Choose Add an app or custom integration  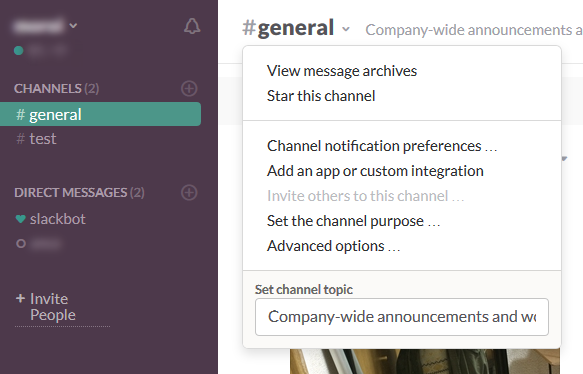pyautogui.click(x=375, y=171)
